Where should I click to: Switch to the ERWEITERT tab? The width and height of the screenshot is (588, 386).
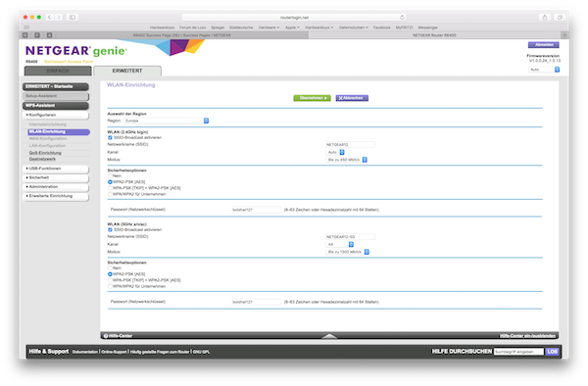point(127,71)
